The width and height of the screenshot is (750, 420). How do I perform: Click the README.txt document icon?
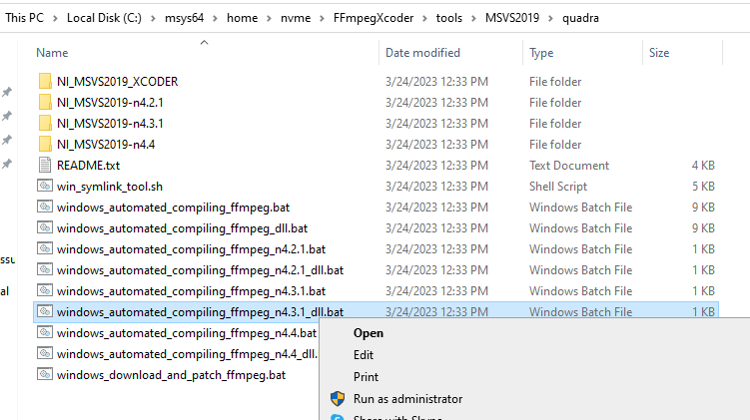coord(45,165)
